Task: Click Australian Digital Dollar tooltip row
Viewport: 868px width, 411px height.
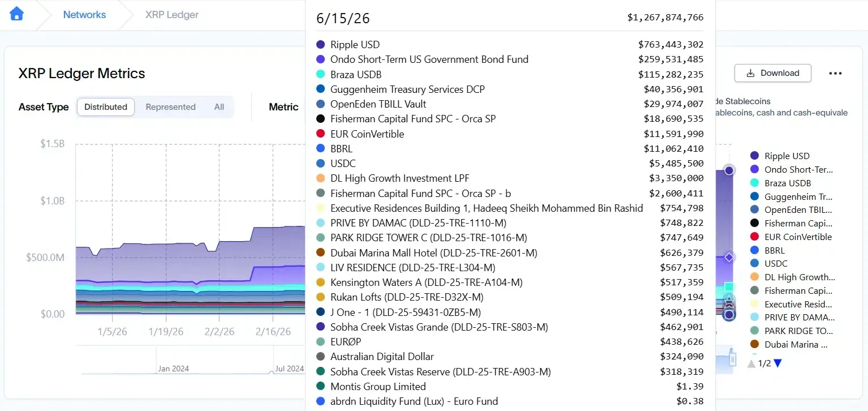Action: tap(510, 357)
